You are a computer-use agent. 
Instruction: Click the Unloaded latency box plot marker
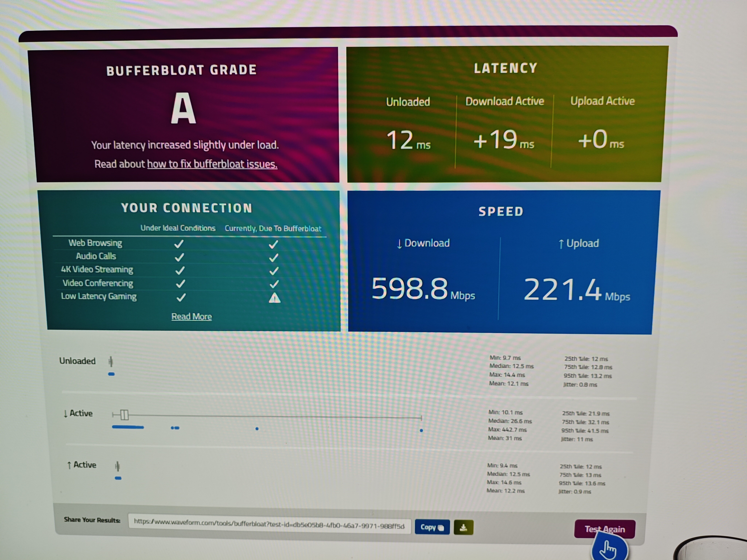(111, 362)
